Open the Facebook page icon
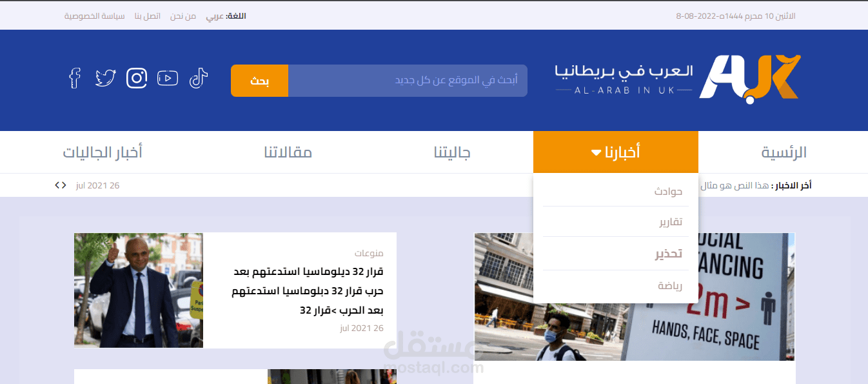The image size is (868, 384). [x=74, y=78]
